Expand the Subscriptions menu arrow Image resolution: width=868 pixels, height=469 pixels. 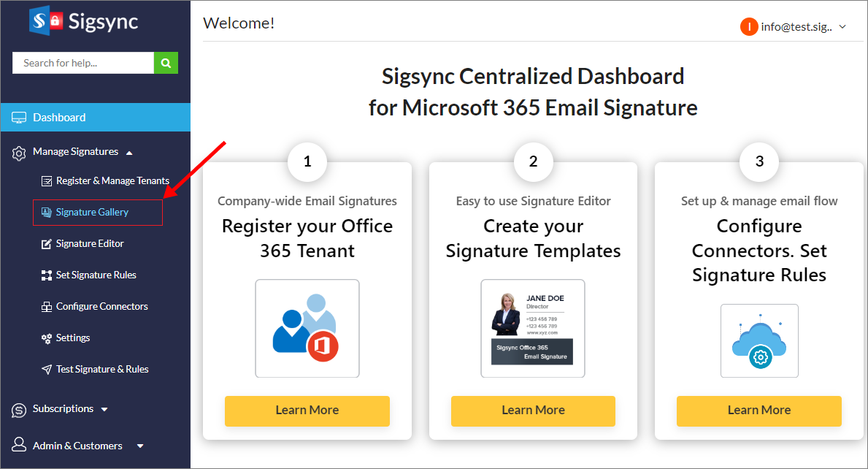click(104, 410)
